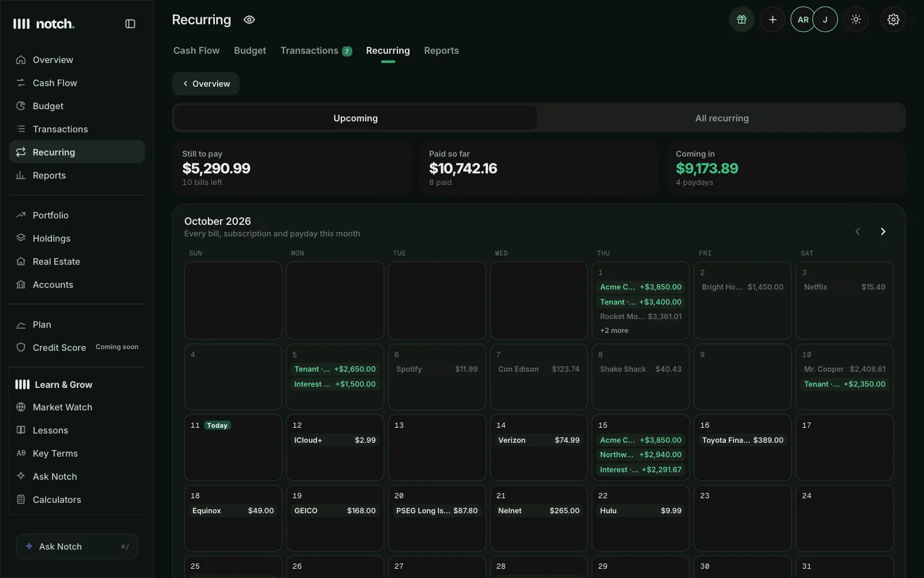Open the AR user avatar
The width and height of the screenshot is (924, 578).
pyautogui.click(x=803, y=20)
